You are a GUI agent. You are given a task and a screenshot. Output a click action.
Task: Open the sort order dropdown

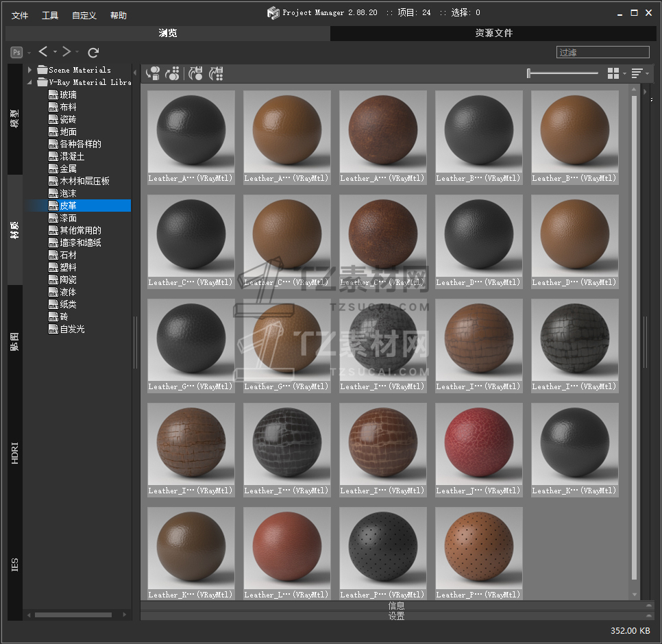click(x=639, y=73)
